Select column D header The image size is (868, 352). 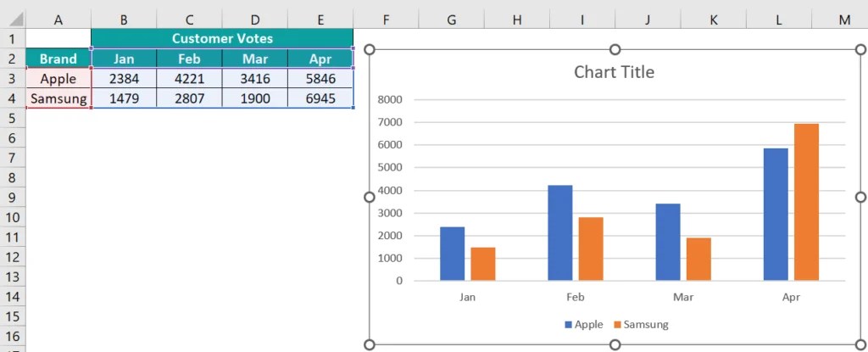point(254,20)
